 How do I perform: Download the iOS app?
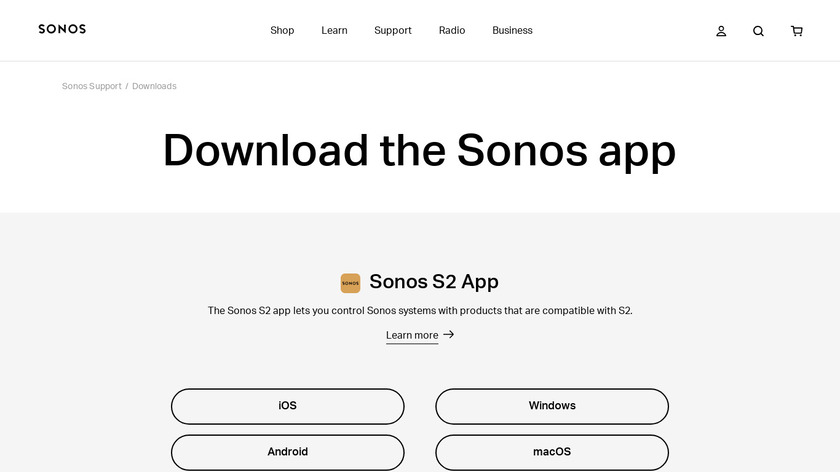click(x=287, y=406)
